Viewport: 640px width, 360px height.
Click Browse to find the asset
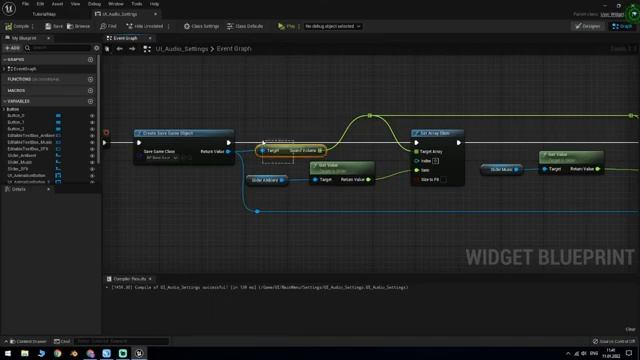[78, 26]
